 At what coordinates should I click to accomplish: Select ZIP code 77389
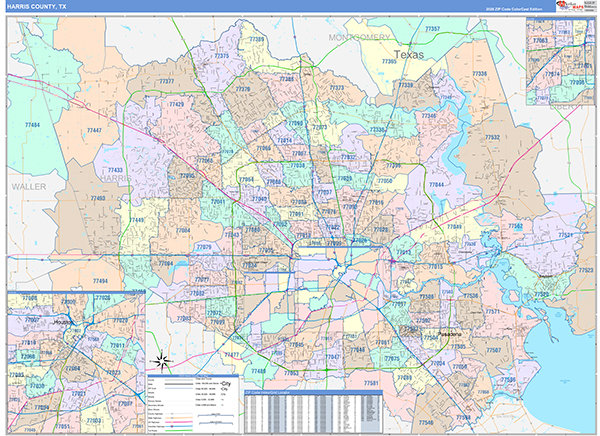257,39
